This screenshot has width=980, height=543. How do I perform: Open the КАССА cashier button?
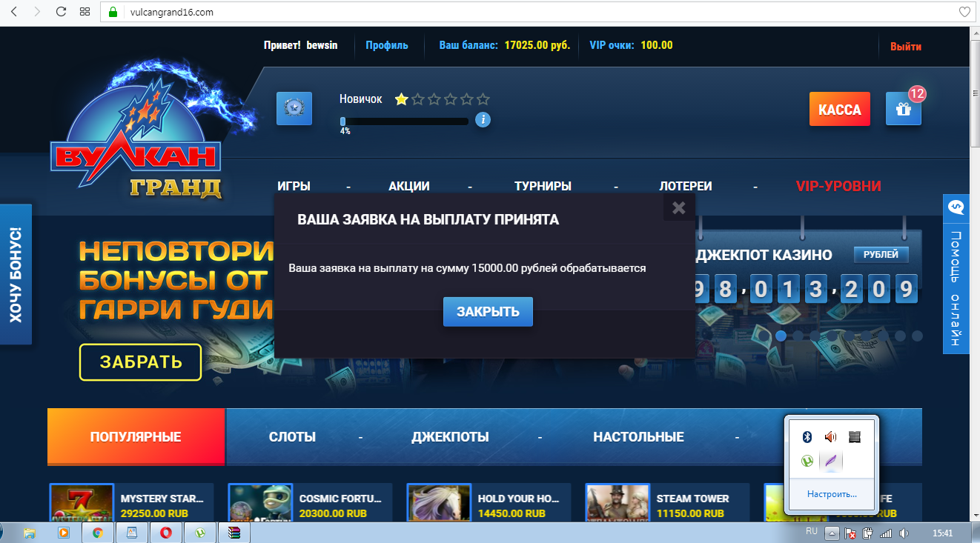840,110
